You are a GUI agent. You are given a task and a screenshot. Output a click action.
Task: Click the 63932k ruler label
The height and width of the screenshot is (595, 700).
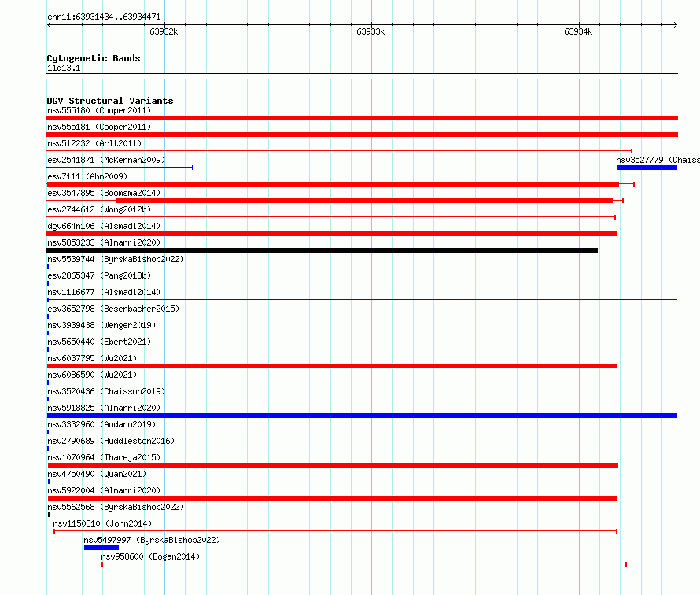(164, 31)
